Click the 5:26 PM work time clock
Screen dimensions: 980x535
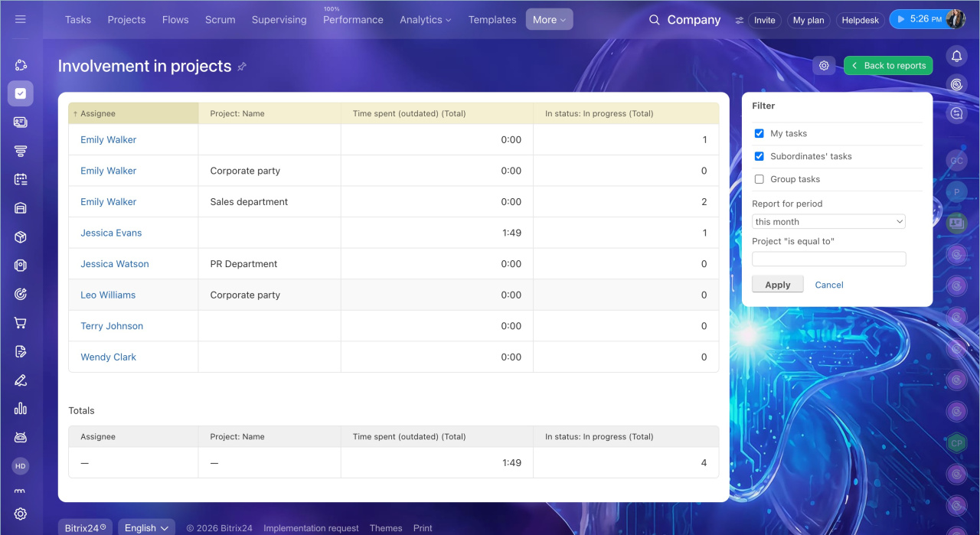point(919,19)
